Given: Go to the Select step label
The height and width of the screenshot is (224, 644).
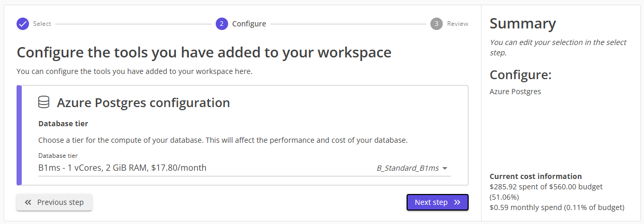Looking at the screenshot, I should (x=42, y=24).
